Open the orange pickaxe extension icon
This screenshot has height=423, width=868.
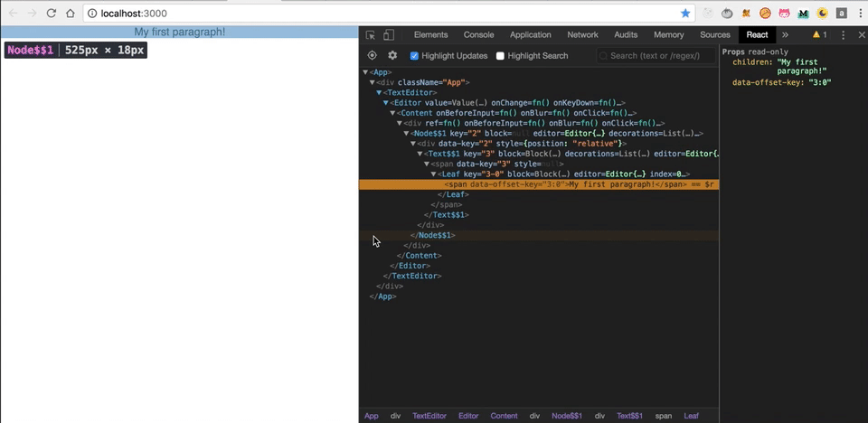click(765, 14)
